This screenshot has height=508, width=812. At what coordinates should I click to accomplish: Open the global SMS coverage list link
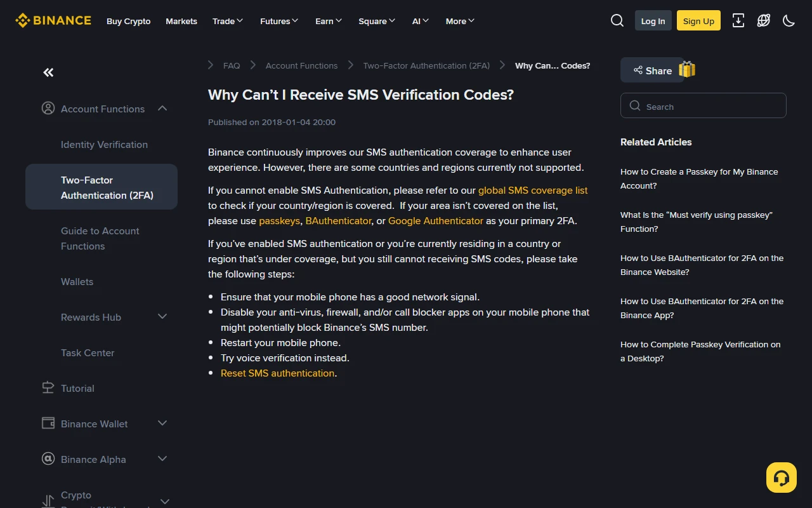point(533,190)
